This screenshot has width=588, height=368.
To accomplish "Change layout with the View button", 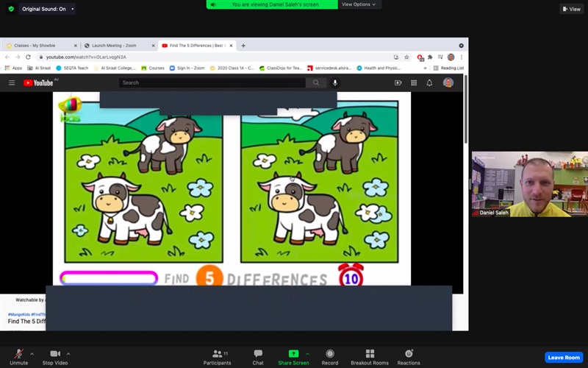I will pos(572,9).
